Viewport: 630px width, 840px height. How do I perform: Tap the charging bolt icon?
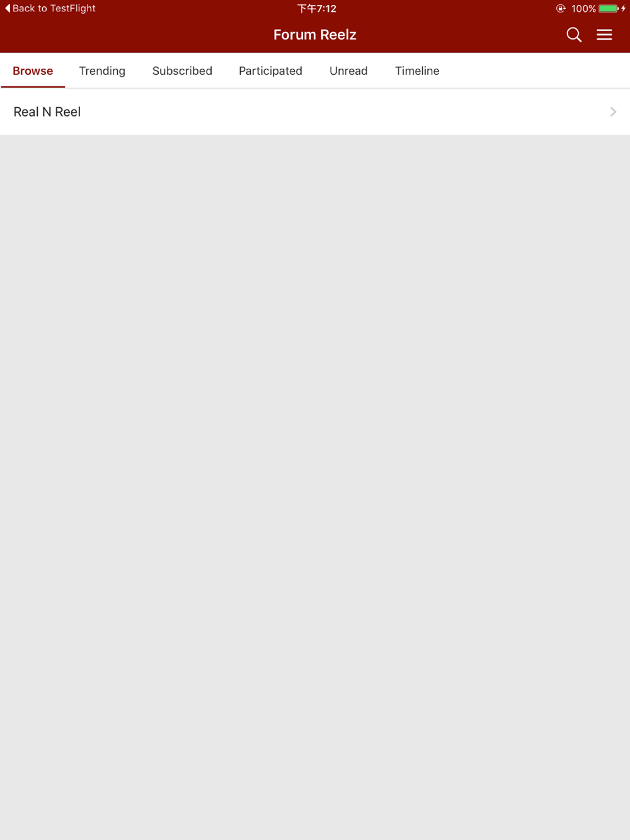624,8
